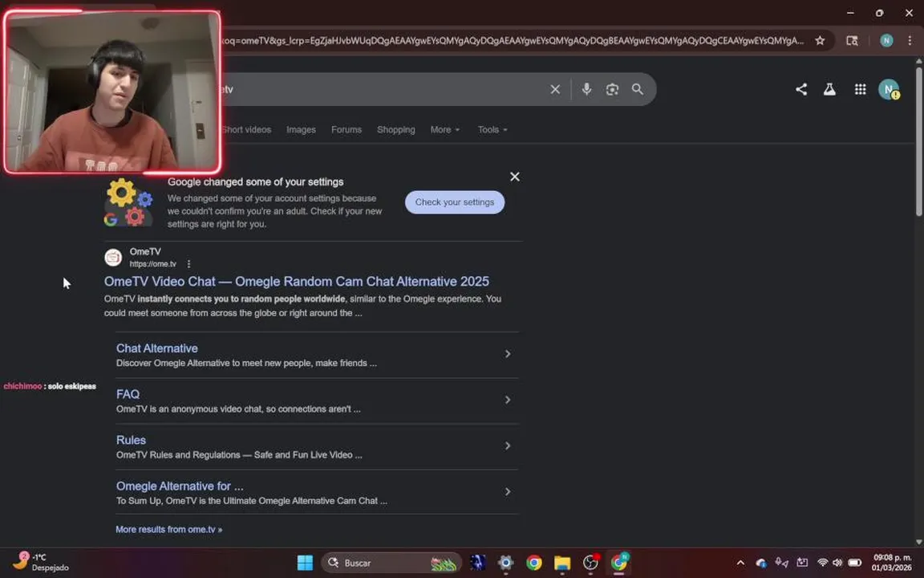Start voice search with the microphone icon

click(x=586, y=89)
